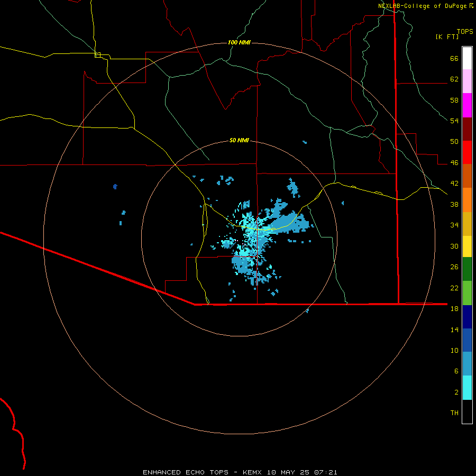
Task: Click the 46 legend value
Action: tap(454, 162)
